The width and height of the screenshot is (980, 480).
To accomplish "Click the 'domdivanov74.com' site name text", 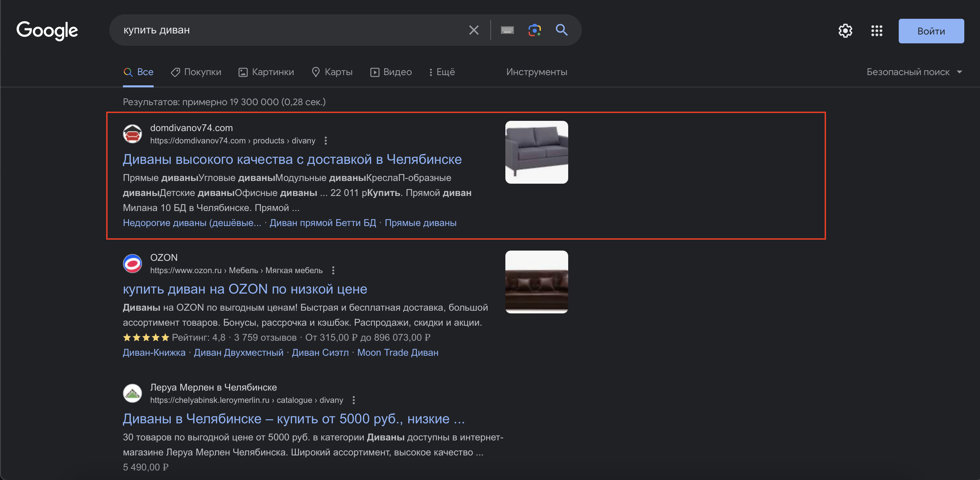I will pyautogui.click(x=191, y=128).
